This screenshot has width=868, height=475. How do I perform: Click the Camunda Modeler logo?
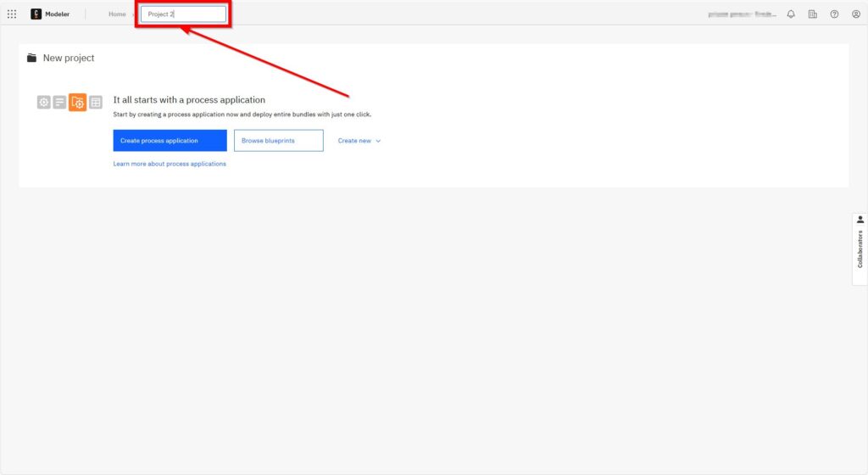(36, 14)
